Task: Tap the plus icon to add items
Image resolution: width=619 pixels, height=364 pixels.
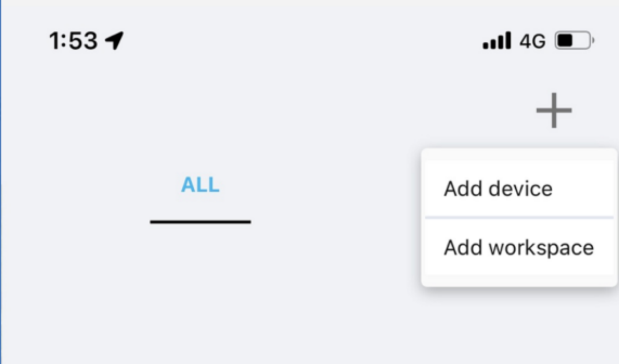Action: [x=554, y=110]
